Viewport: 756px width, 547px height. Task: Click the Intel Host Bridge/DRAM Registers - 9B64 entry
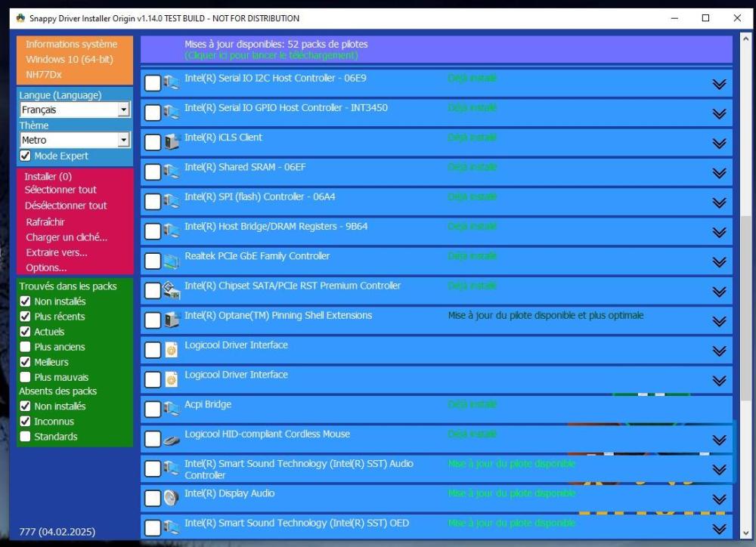(436, 231)
